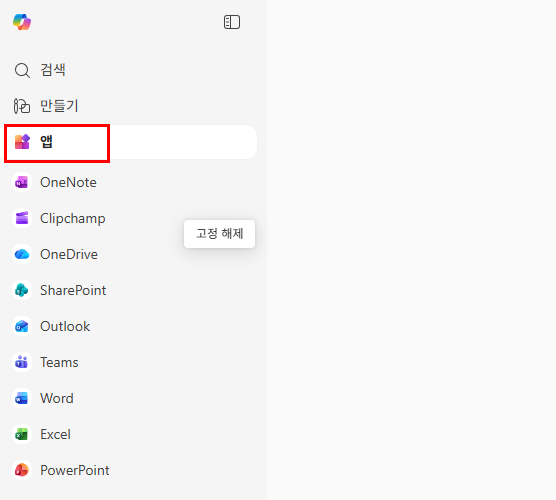Click the magnifier search icon

pyautogui.click(x=22, y=70)
